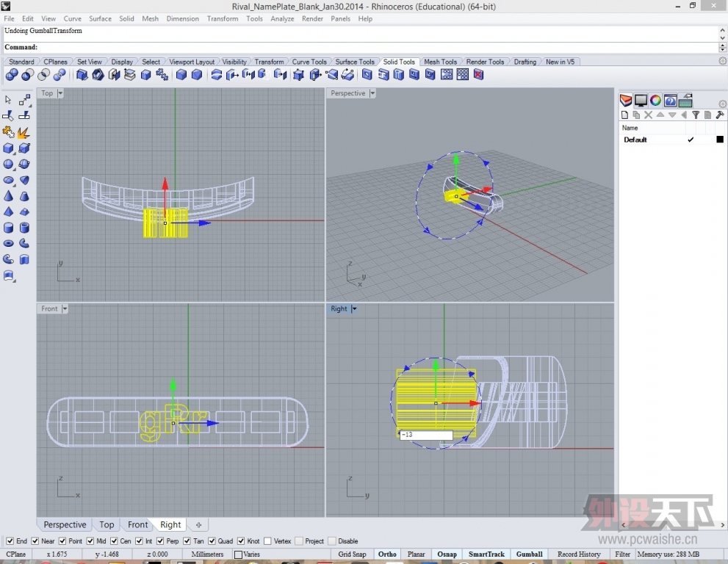Toggle the End osnap checkbox
Image resolution: width=728 pixels, height=564 pixels.
(x=10, y=540)
